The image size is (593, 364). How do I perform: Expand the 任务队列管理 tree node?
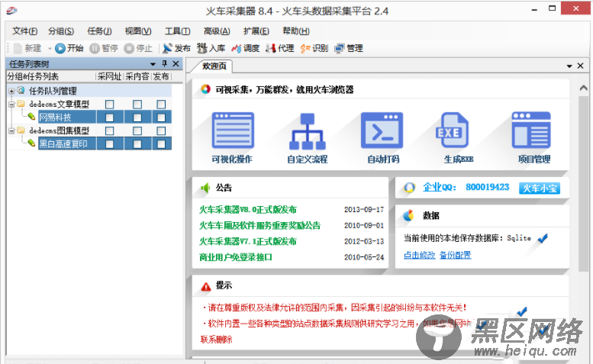11,91
